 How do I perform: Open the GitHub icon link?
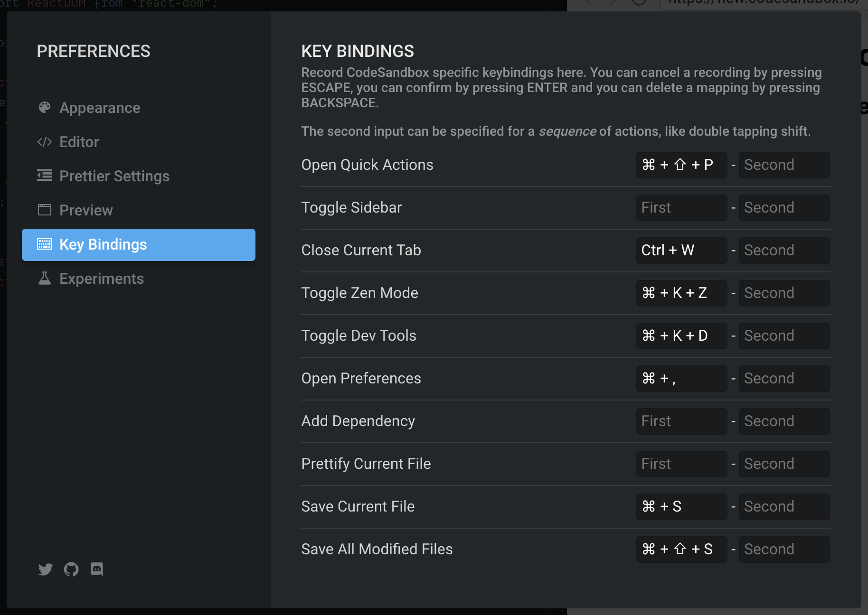[71, 569]
